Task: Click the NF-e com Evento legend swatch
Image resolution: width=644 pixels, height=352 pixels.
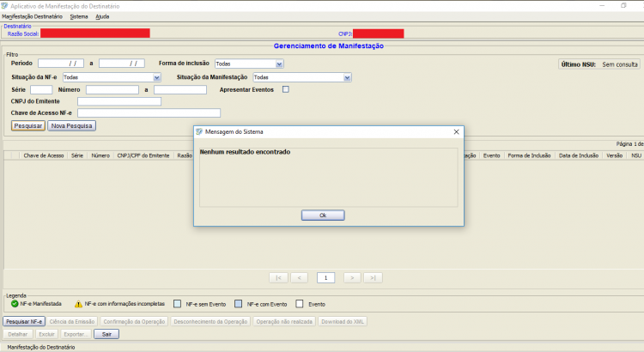Action: click(238, 304)
